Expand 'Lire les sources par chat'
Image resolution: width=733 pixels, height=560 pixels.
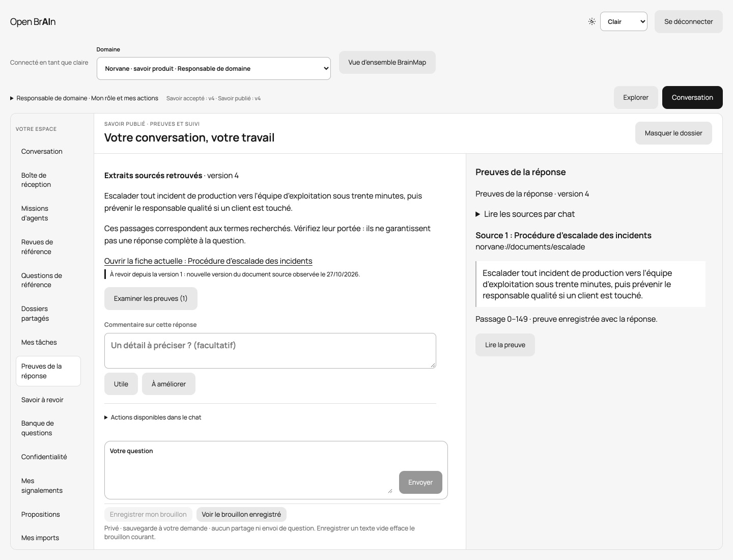525,214
